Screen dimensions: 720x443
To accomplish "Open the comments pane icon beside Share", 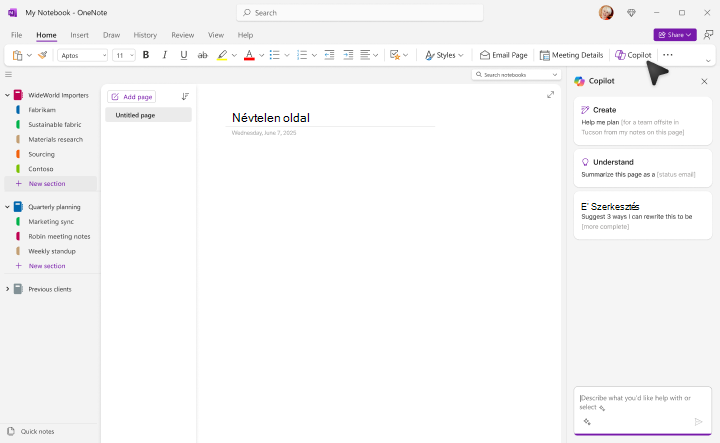I will tap(709, 35).
